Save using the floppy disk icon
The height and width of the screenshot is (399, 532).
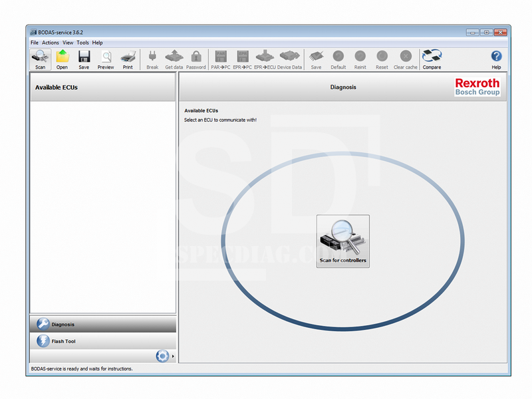coord(84,59)
